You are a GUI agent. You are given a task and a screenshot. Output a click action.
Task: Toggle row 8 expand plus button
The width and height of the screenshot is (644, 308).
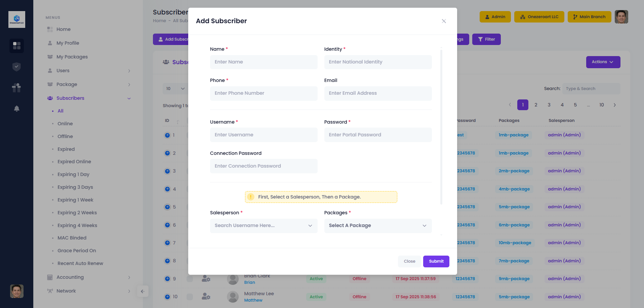point(167,261)
